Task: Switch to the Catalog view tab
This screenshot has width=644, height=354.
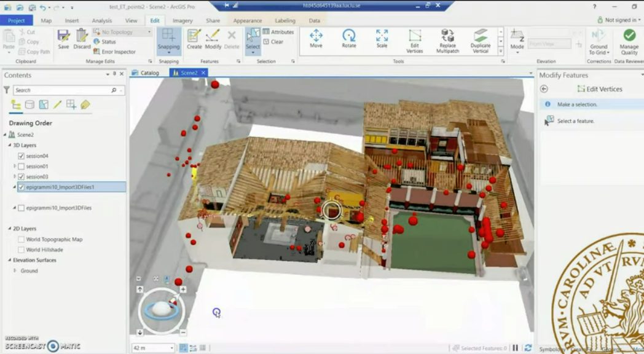Action: point(146,73)
